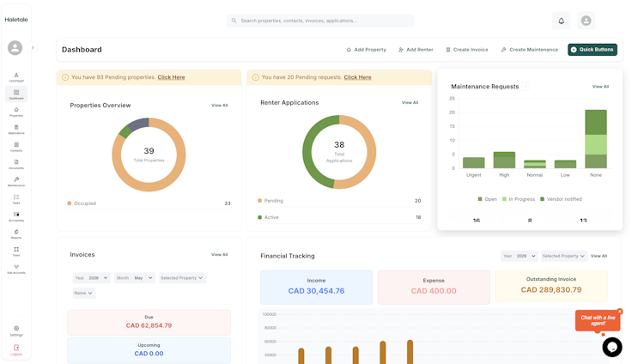The image size is (644, 364).
Task: Open the Settings gear in sidebar
Action: click(16, 331)
